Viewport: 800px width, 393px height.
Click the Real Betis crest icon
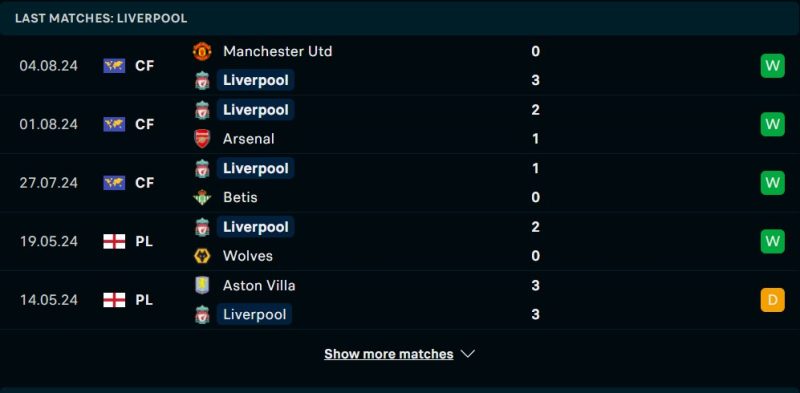pos(202,198)
